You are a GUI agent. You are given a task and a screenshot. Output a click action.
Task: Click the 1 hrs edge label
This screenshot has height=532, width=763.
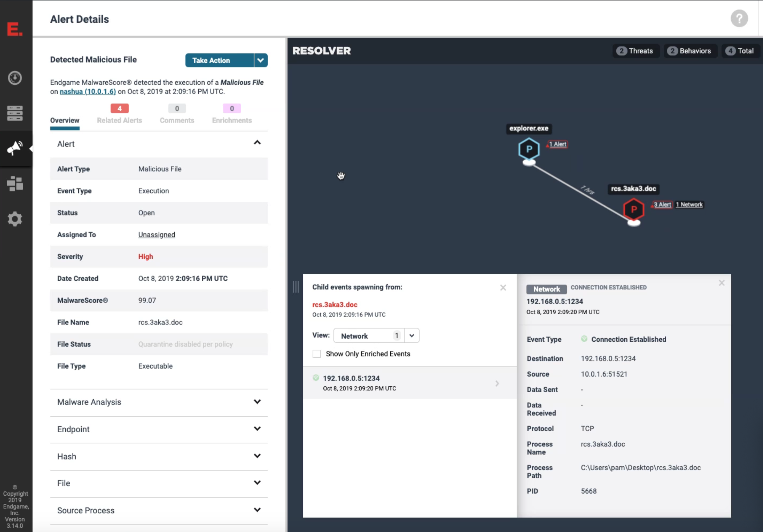pyautogui.click(x=587, y=190)
